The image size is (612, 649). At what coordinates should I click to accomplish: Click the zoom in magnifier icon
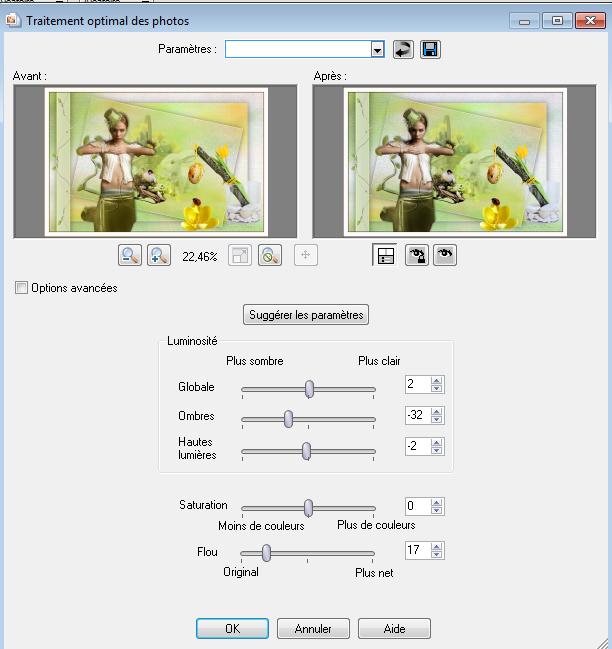coord(159,255)
